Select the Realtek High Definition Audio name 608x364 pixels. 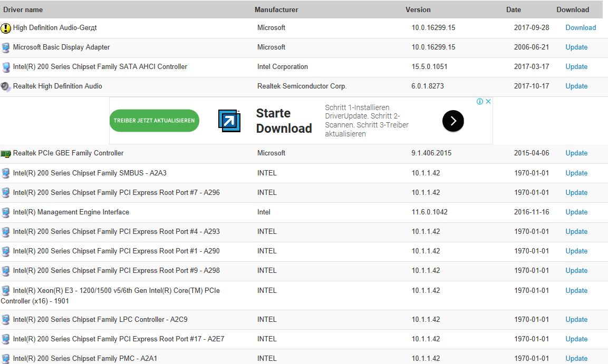tap(57, 86)
